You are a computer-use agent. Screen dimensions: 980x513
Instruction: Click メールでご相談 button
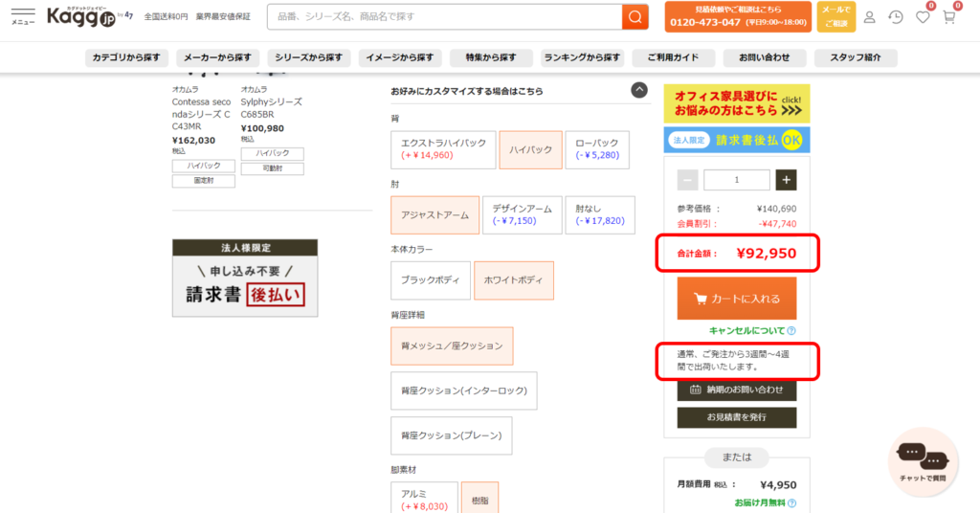836,17
